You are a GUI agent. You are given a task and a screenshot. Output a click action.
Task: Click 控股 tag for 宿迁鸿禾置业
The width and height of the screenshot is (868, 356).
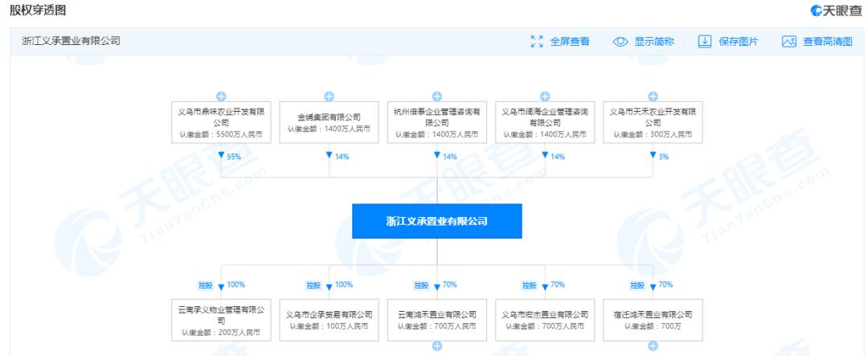pyautogui.click(x=637, y=285)
